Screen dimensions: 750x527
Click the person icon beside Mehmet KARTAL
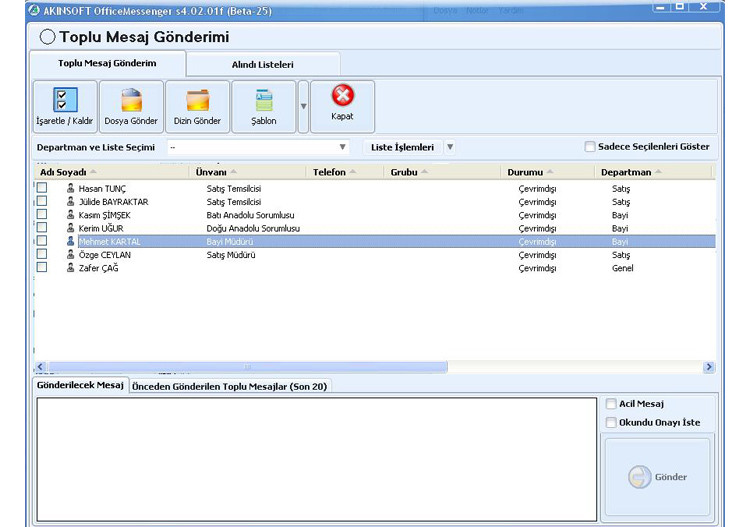pyautogui.click(x=70, y=241)
